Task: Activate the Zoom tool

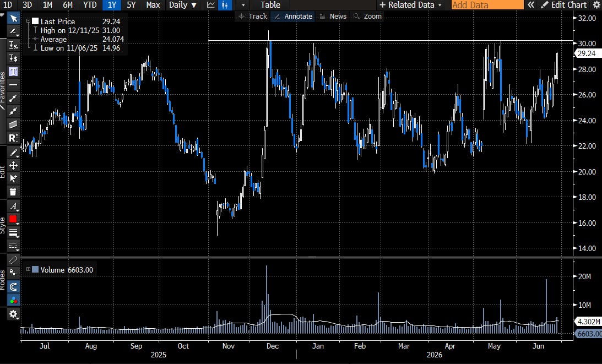Action: (x=367, y=16)
